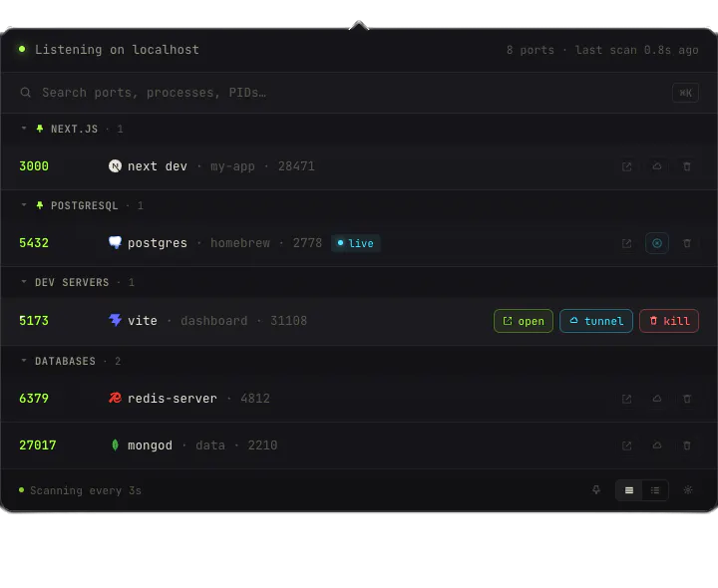The image size is (718, 588).
Task: Unpin the POSTGRESQL group pin icon
Action: point(40,205)
